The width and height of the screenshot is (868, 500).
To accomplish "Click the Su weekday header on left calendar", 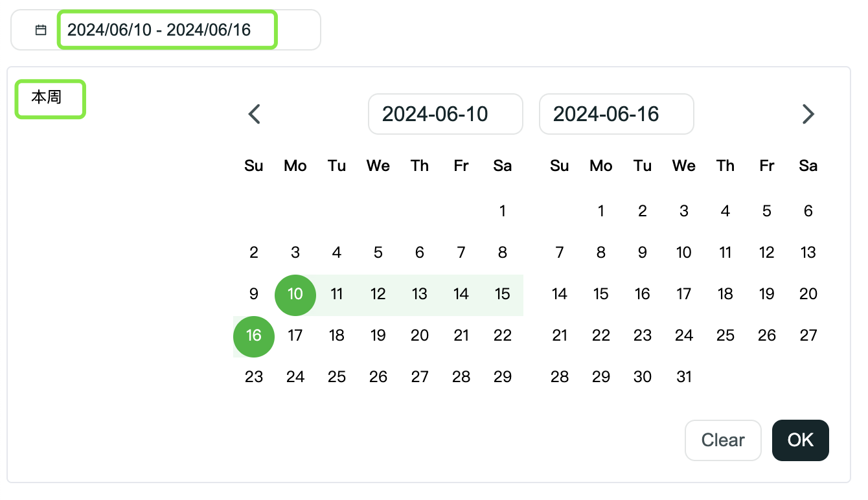I will (x=253, y=166).
